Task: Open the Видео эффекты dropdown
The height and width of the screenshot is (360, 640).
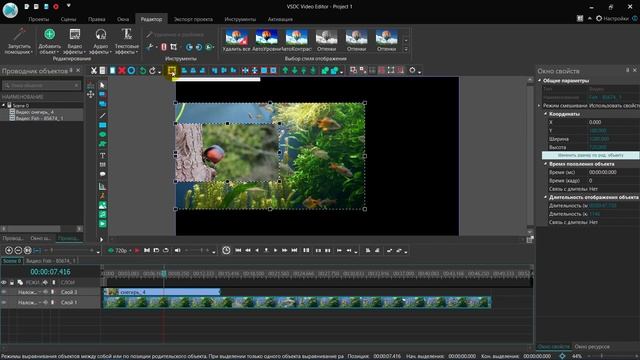Action: 75,42
